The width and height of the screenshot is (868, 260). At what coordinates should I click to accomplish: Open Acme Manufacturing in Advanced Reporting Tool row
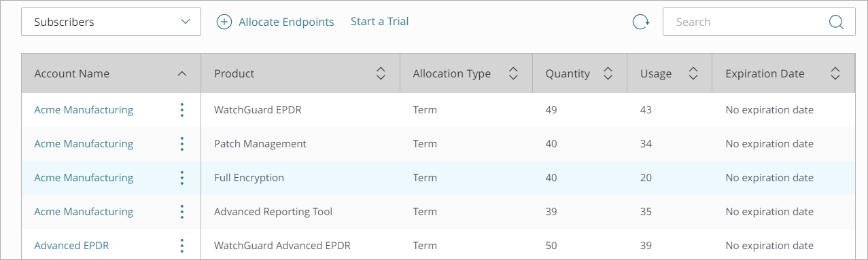[x=84, y=211]
